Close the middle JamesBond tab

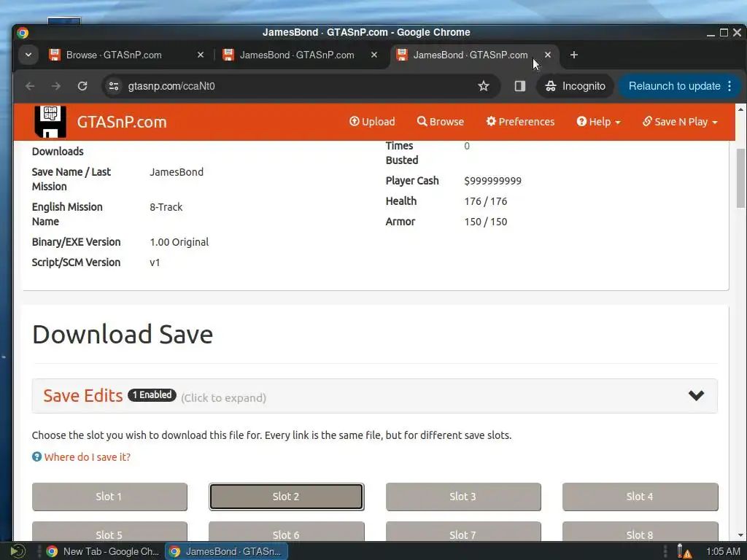(374, 55)
